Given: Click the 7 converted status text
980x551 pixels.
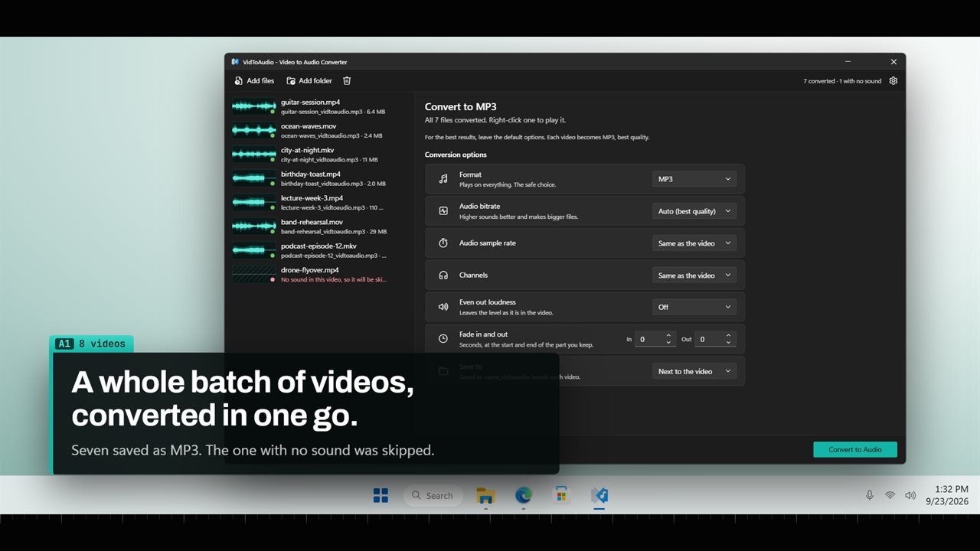Looking at the screenshot, I should point(842,81).
